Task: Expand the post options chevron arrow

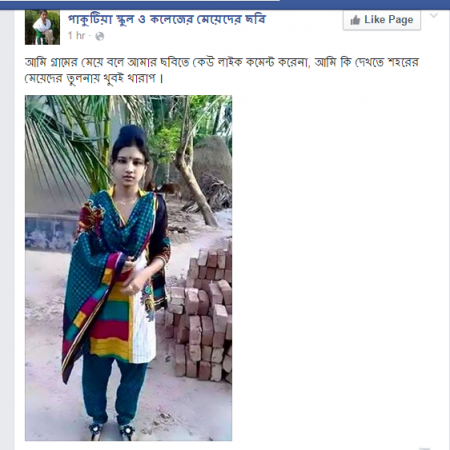Action: 433,15
